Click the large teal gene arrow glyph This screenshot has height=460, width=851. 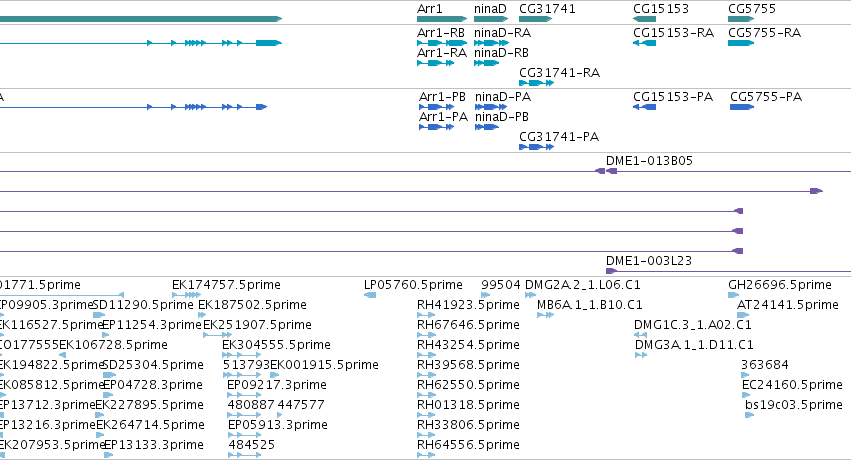[x=141, y=19]
